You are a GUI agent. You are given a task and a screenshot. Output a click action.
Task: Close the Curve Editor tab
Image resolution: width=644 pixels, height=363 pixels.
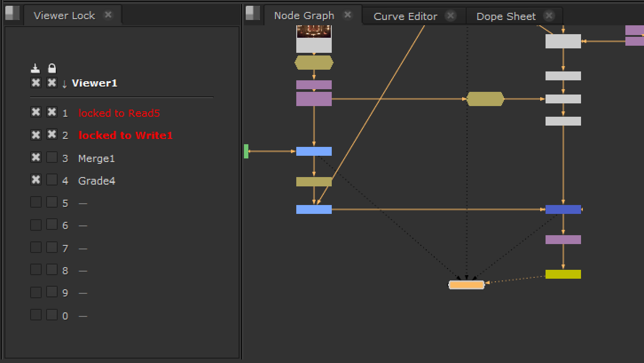[451, 16]
